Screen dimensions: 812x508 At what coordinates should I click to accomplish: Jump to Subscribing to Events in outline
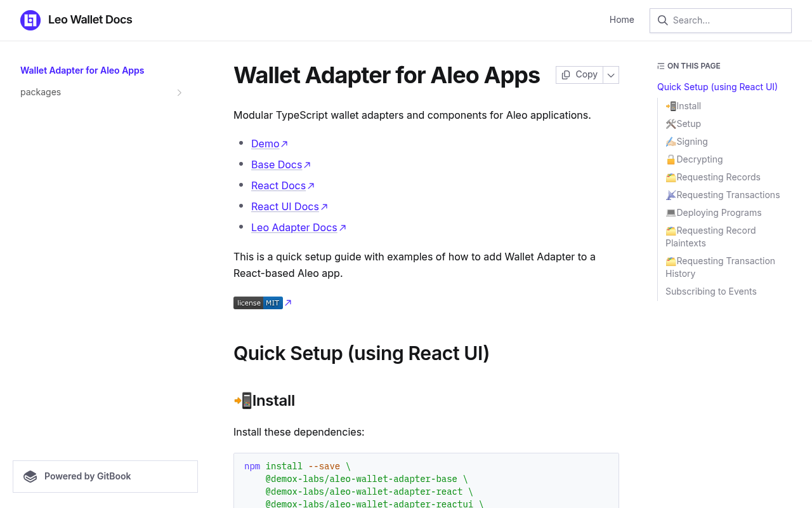tap(711, 291)
